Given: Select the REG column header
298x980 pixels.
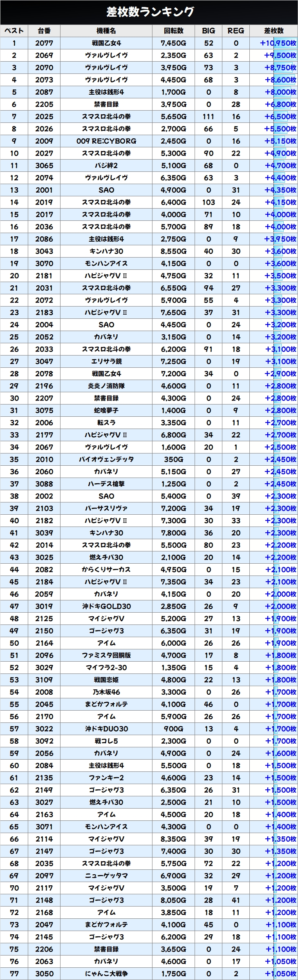Looking at the screenshot, I should click(x=236, y=31).
